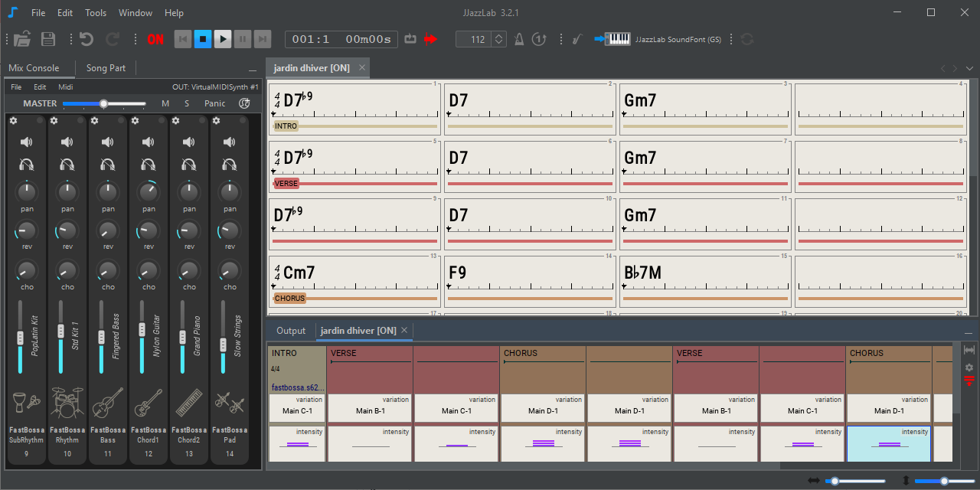Screen dimensions: 980x490
Task: Open the Midi menu in Mix Console
Action: 66,87
